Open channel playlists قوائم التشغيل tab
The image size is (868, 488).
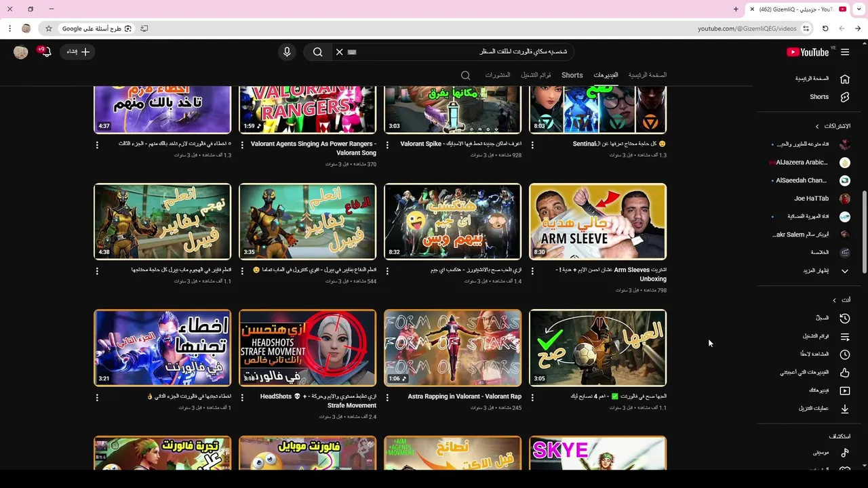(x=536, y=75)
